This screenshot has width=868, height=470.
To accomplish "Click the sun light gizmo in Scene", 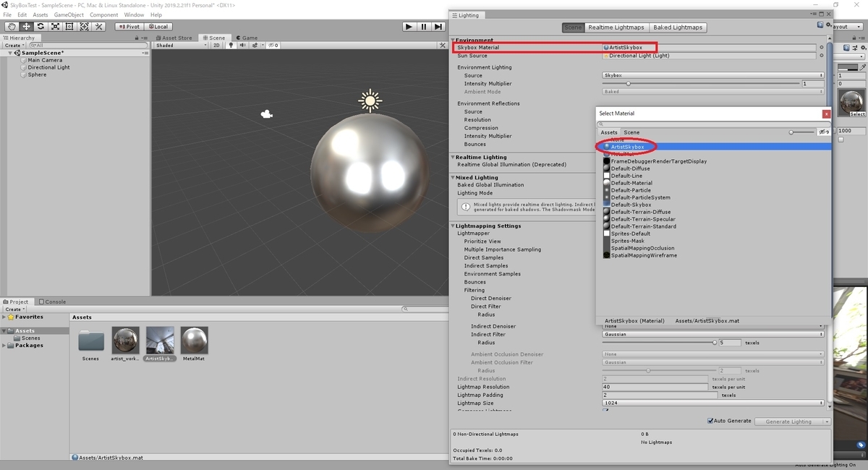I will click(x=370, y=101).
